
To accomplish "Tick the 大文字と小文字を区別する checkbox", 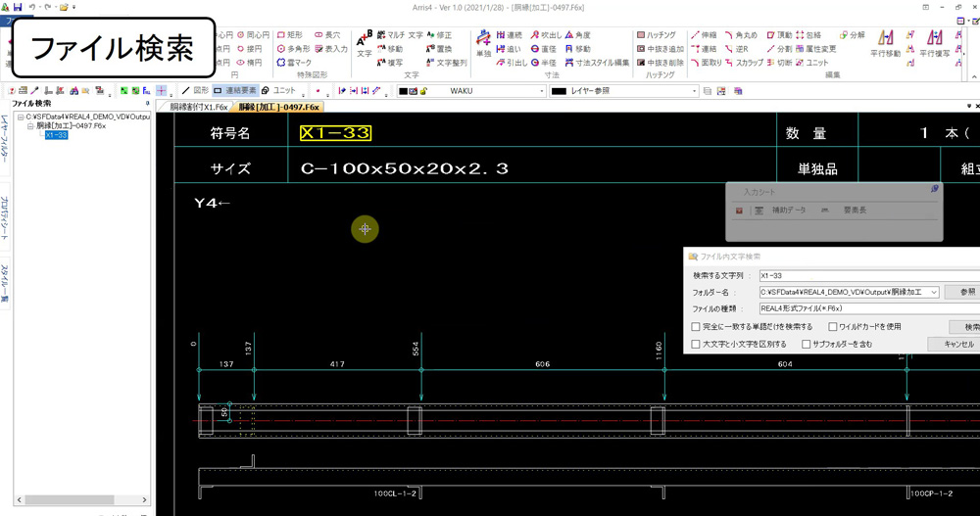I will pos(696,345).
